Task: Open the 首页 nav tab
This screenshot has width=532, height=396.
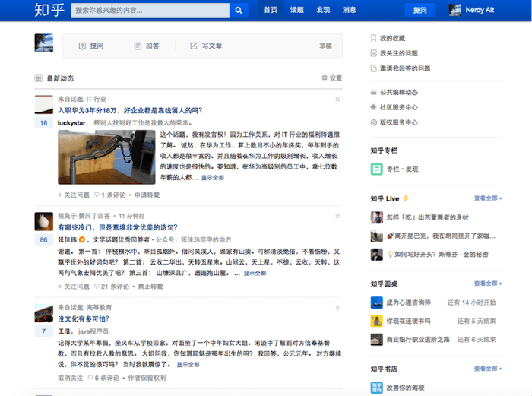Action: [271, 10]
